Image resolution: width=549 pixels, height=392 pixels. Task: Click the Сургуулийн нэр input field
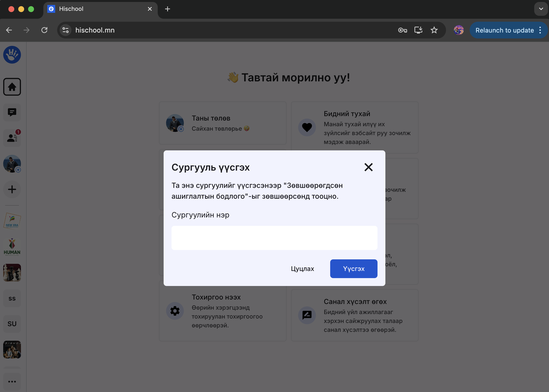(x=274, y=238)
